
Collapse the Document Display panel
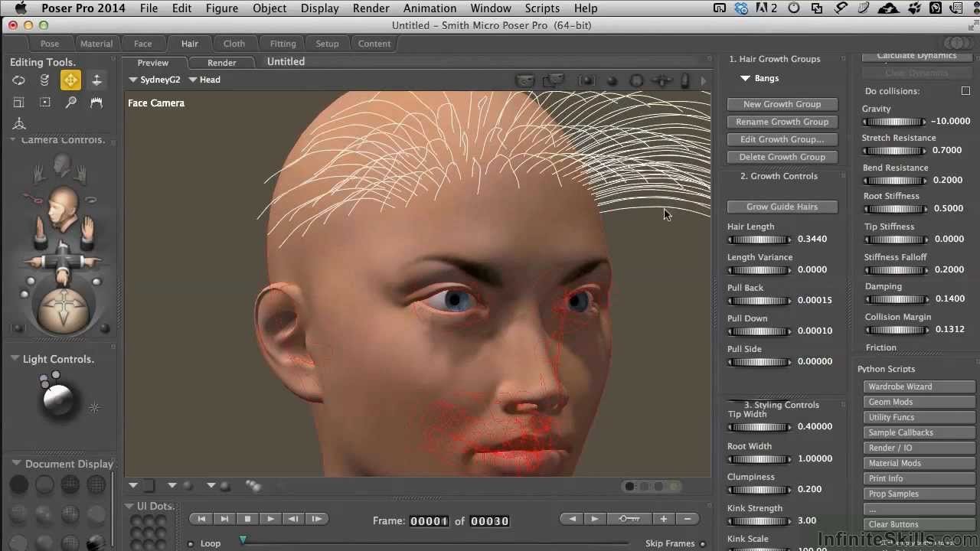pos(16,464)
